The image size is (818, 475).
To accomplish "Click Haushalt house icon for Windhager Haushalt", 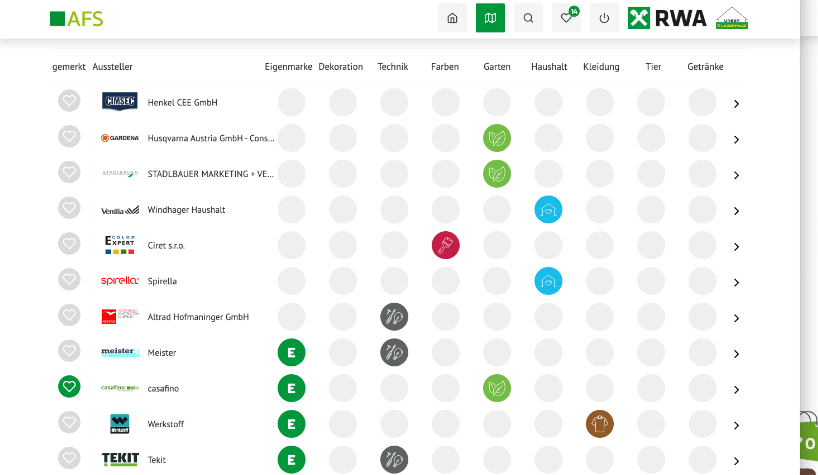I will 548,210.
